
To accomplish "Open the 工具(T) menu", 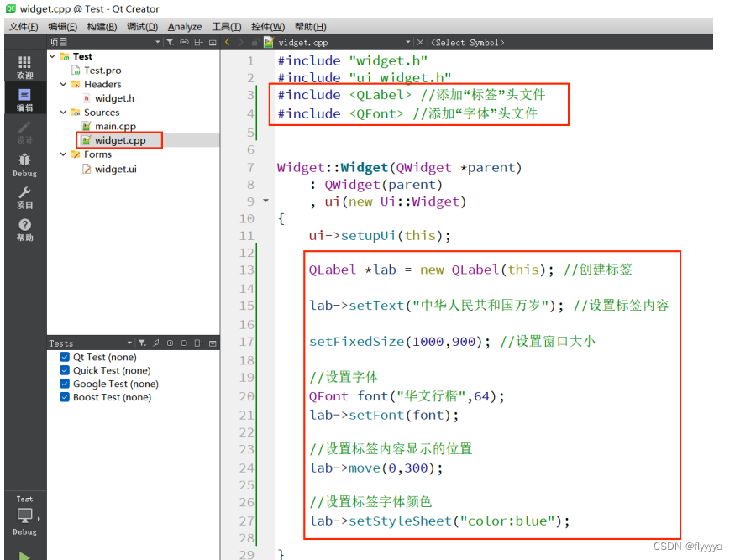I will (x=227, y=27).
